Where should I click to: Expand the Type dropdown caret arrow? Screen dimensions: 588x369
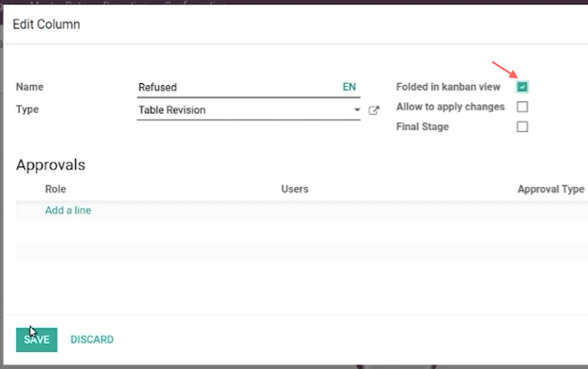click(357, 109)
